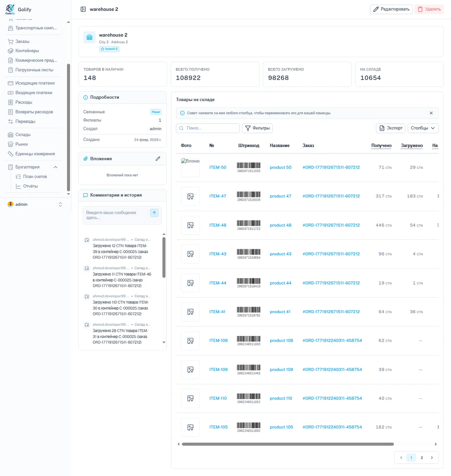Dismiss the column rename tip
451x476 pixels.
pos(431,113)
